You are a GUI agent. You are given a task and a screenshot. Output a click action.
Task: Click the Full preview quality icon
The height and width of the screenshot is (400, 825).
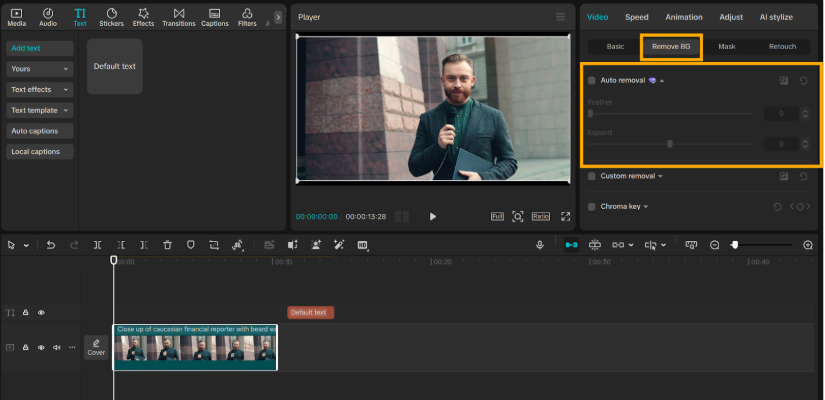[x=497, y=216]
